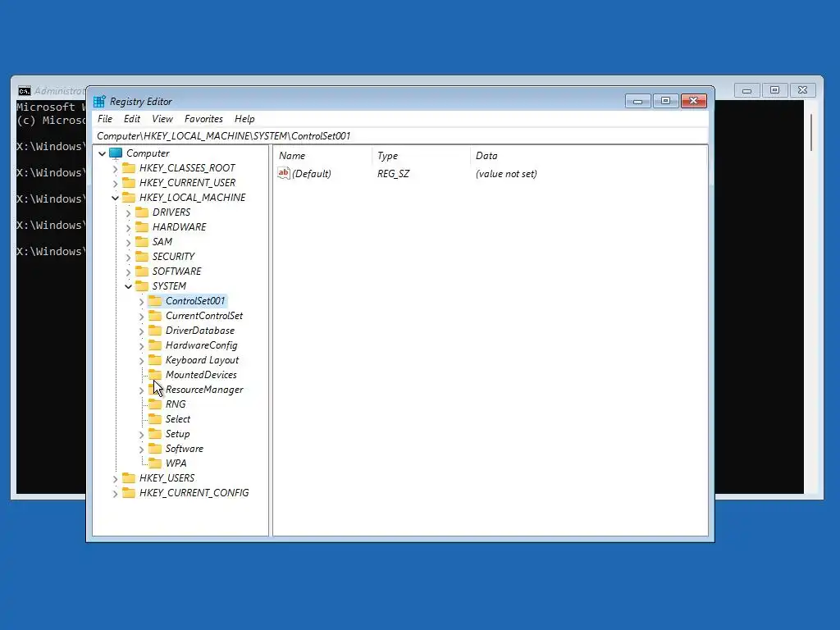840x630 pixels.
Task: Click the SYSTEM folder icon
Action: (x=141, y=285)
